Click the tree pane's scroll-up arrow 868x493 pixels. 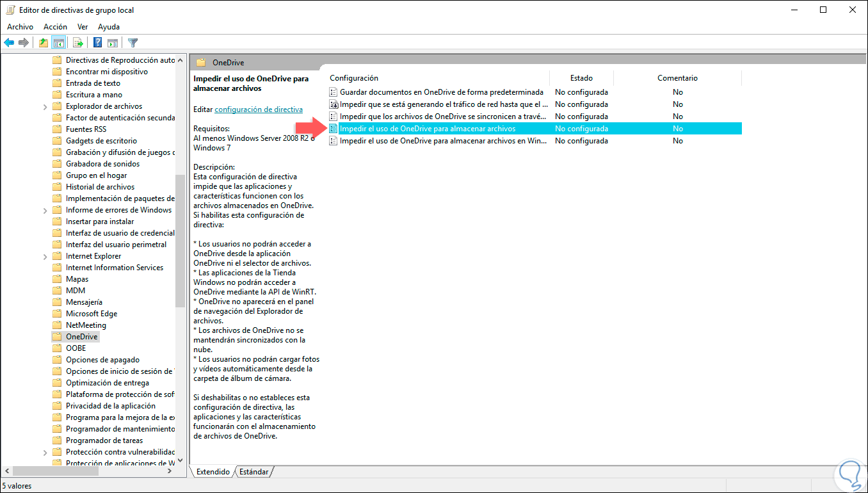[180, 60]
